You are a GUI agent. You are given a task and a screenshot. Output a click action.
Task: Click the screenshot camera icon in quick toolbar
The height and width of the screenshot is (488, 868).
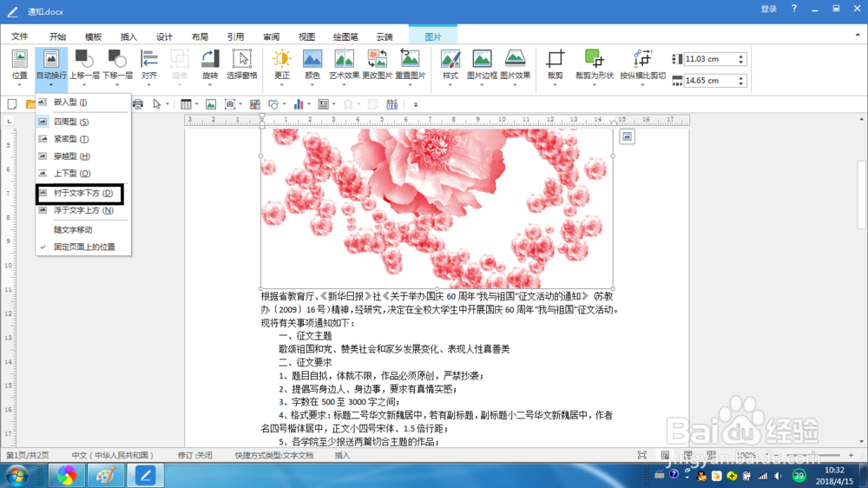tap(230, 104)
